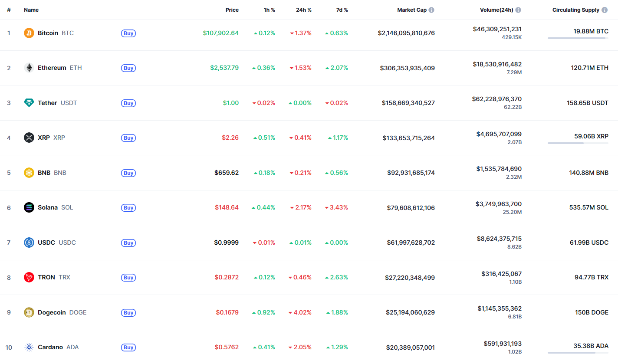618x364 pixels.
Task: Open the USDC name link
Action: pos(57,243)
